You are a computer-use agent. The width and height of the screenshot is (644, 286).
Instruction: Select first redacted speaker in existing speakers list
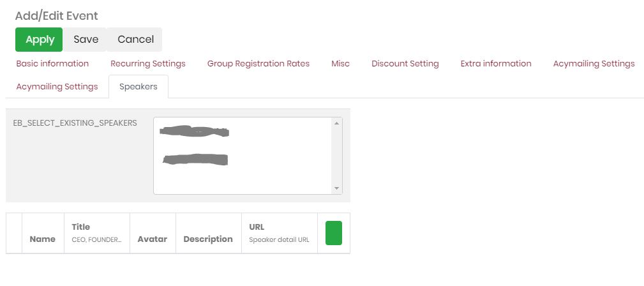pos(195,132)
